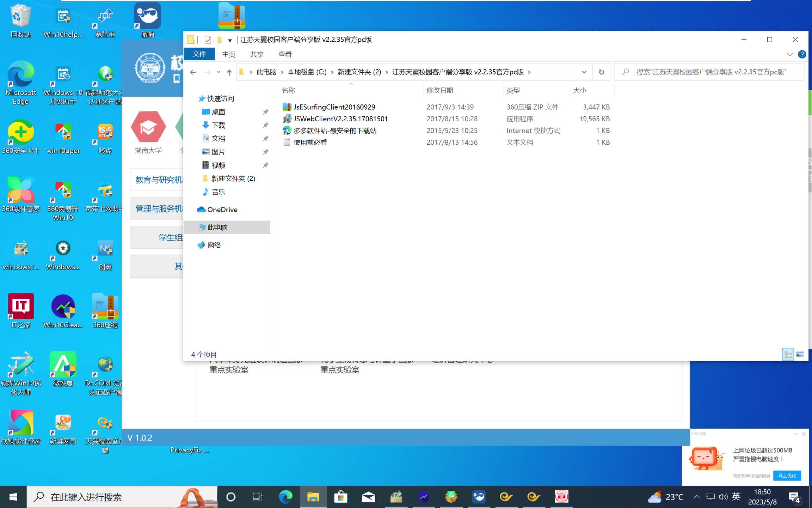Screen dimensions: 812x508
Task: Open Task View on taskbar
Action: [258, 497]
